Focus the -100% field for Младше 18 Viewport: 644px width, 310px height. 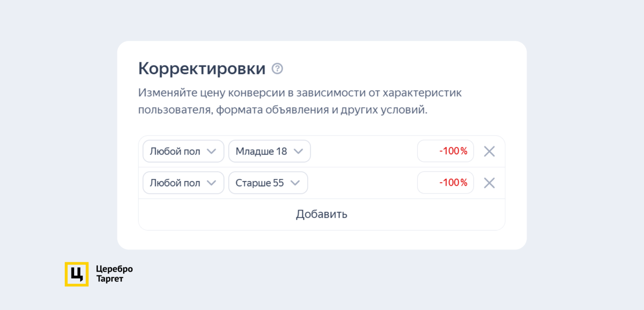[x=446, y=151]
